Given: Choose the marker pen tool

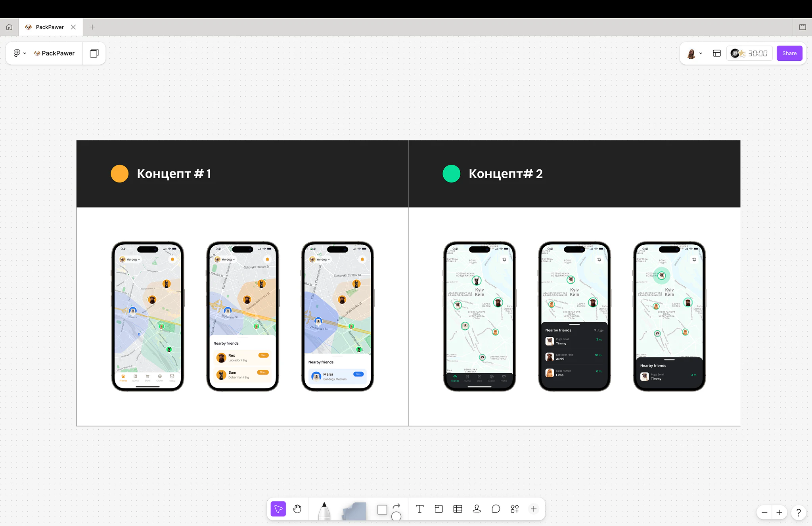Looking at the screenshot, I should pyautogui.click(x=324, y=511).
